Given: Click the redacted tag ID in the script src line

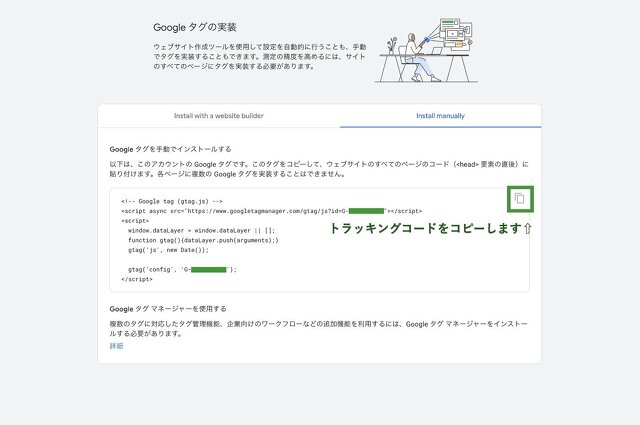Looking at the screenshot, I should tap(366, 212).
